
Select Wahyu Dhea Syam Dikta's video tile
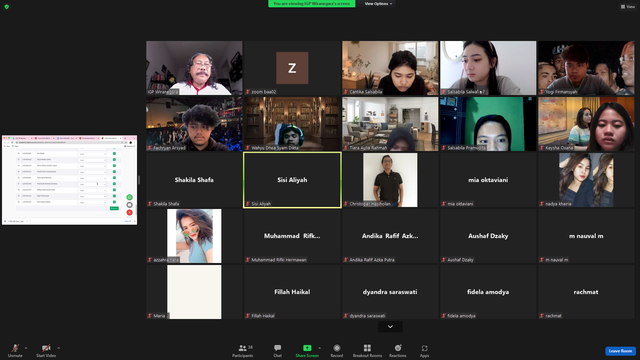(x=292, y=124)
